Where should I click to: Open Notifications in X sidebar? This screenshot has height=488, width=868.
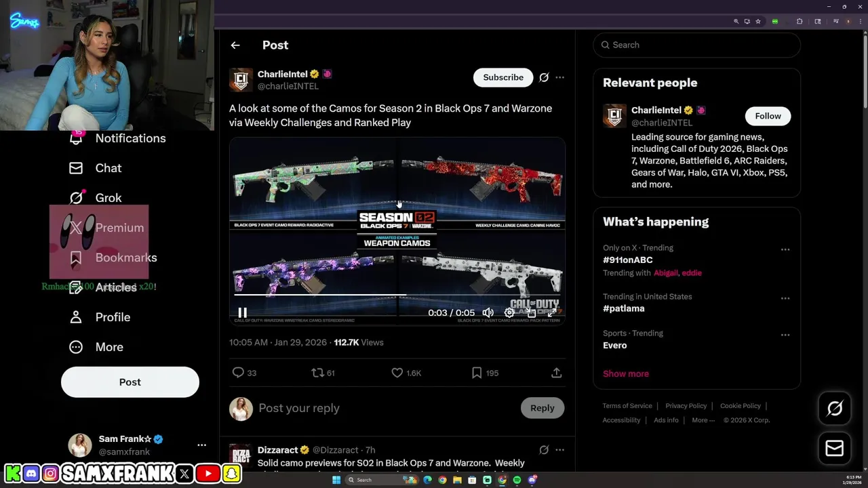tap(117, 138)
